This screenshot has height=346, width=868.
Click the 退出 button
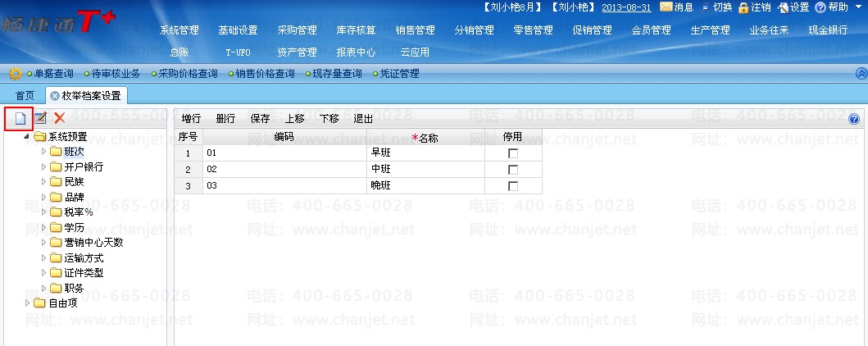tap(363, 118)
